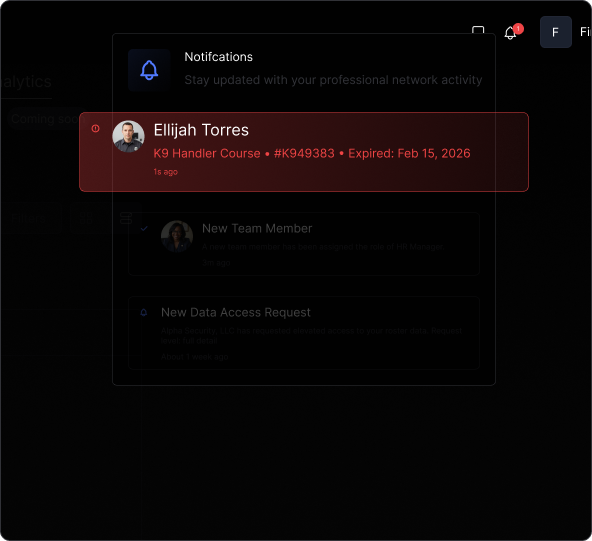Open the New Team Member notification
The height and width of the screenshot is (541, 592).
click(304, 244)
